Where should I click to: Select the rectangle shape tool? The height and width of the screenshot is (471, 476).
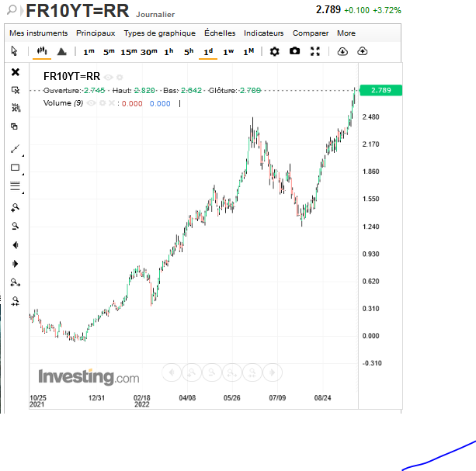tap(16, 168)
